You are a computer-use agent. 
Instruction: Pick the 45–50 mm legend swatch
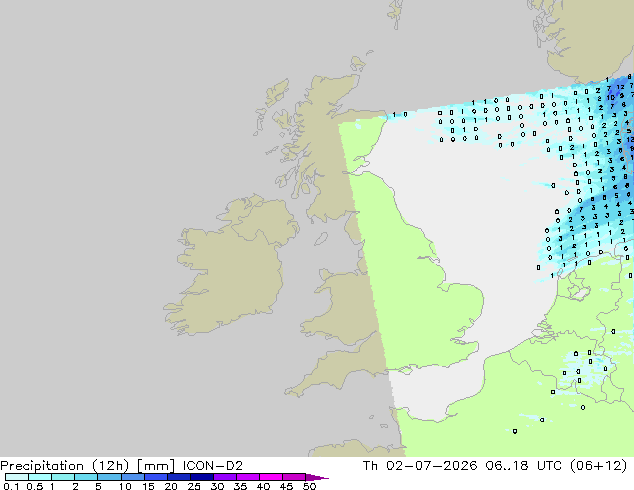294,477
